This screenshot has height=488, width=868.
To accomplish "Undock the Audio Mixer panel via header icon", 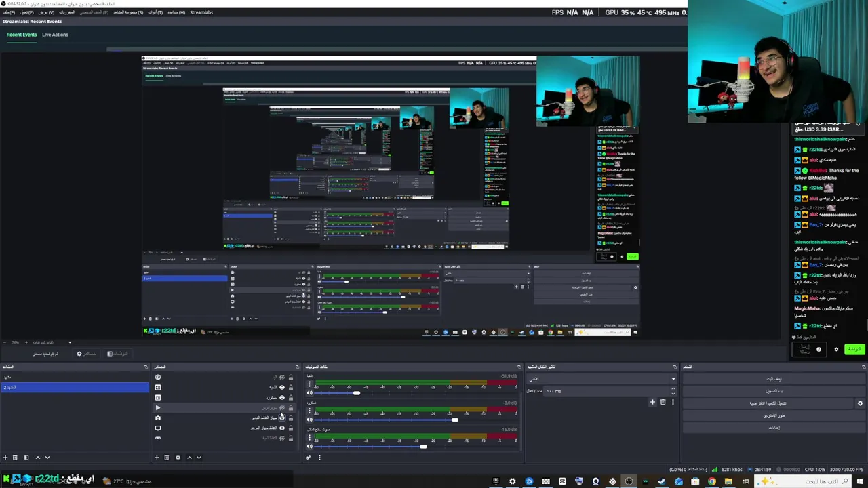I will pos(519,367).
